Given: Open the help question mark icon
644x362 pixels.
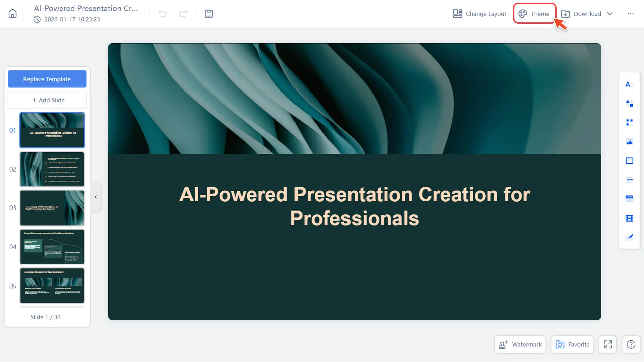Looking at the screenshot, I should (631, 344).
